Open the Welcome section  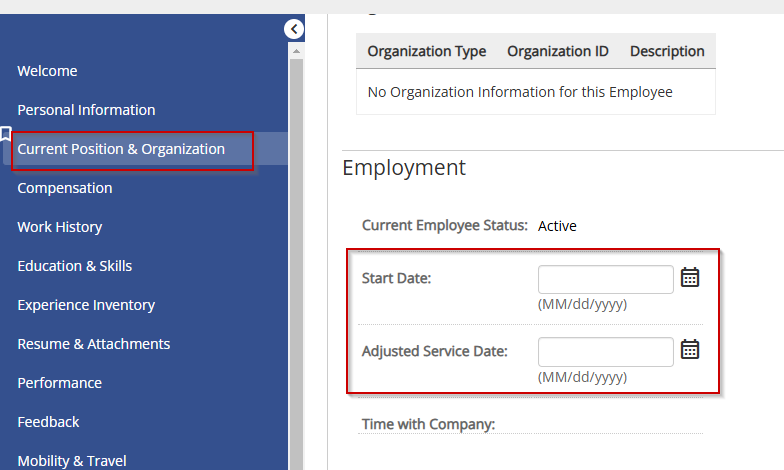(x=48, y=71)
